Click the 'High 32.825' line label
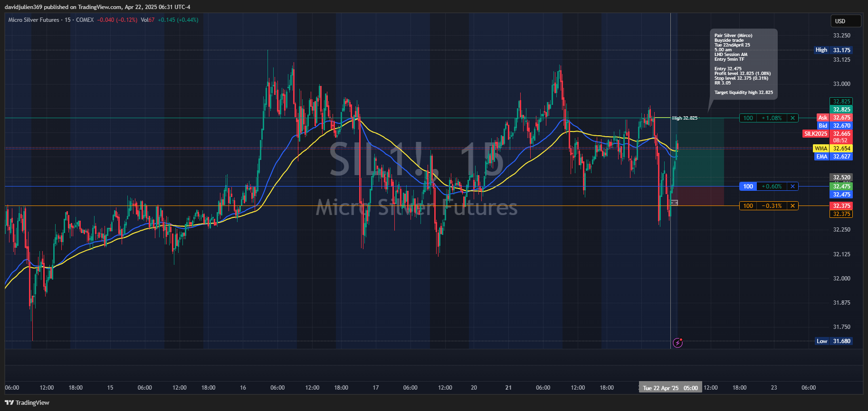The width and height of the screenshot is (868, 411). point(685,118)
